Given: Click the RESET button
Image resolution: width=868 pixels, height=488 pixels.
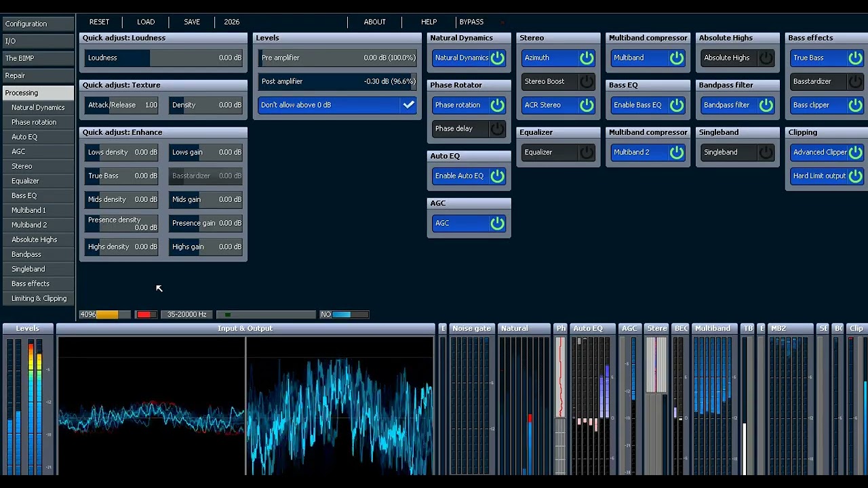Looking at the screenshot, I should pos(99,22).
